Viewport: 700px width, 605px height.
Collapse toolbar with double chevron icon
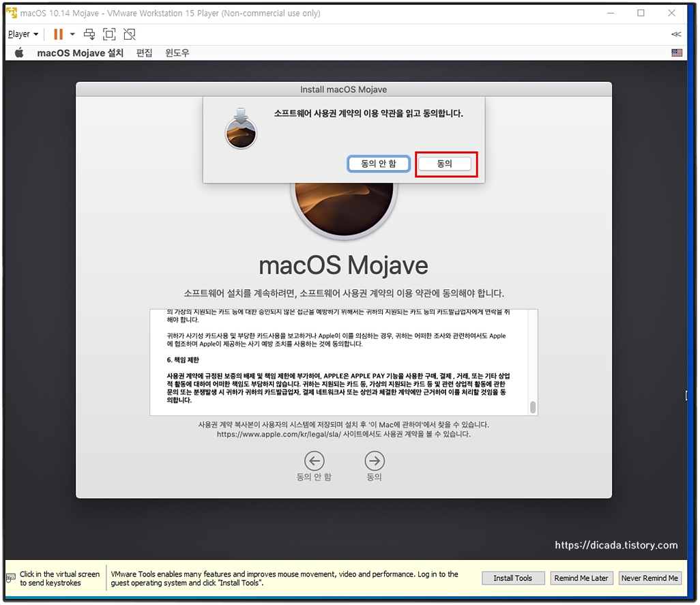(x=676, y=34)
